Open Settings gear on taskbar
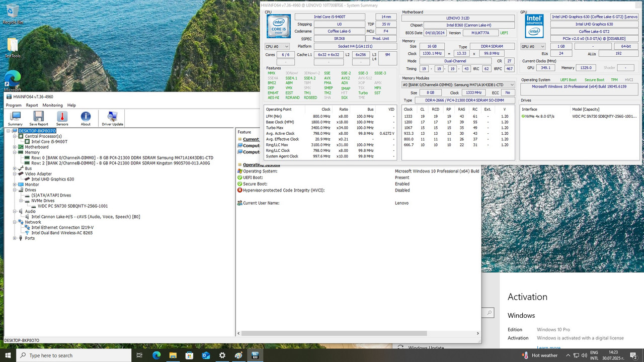This screenshot has width=644, height=362. coord(222,355)
